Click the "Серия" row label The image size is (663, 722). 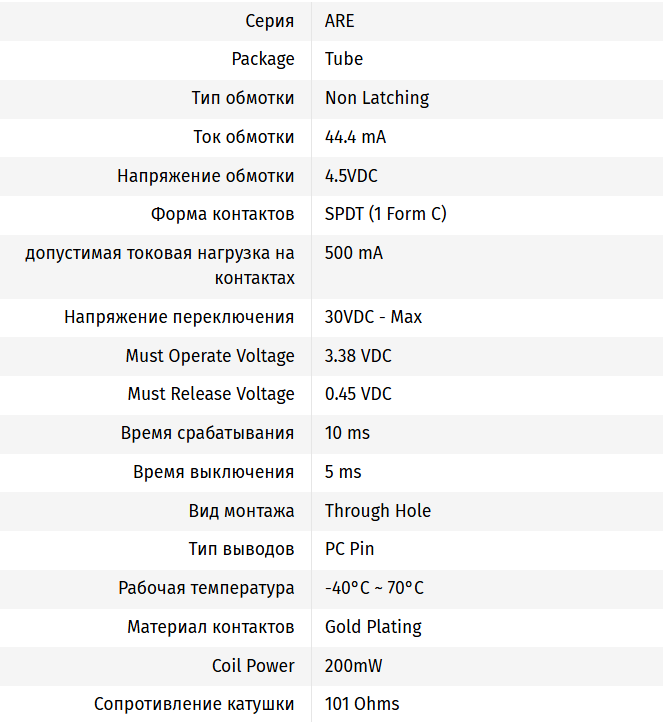(x=270, y=20)
